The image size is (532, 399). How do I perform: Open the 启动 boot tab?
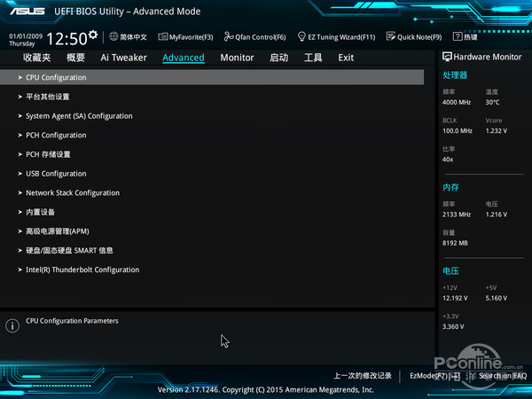(279, 58)
